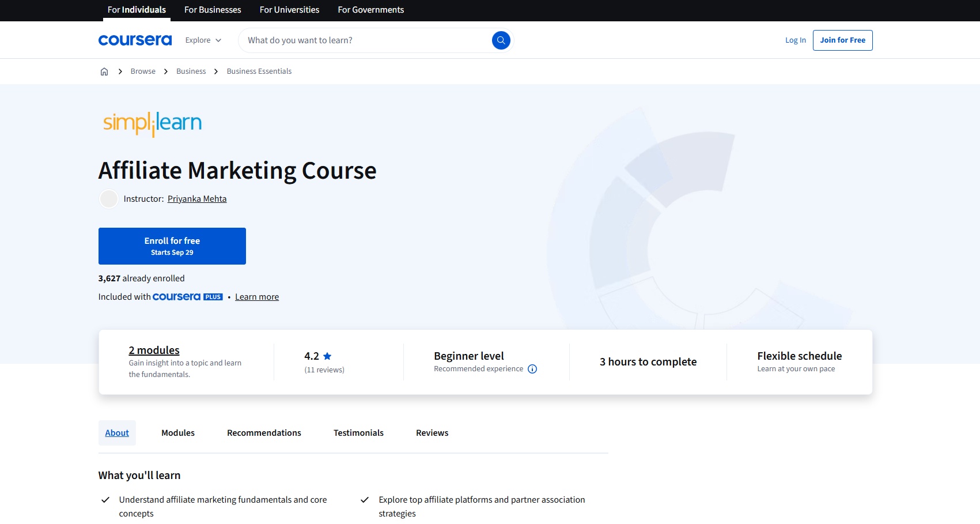Click 'Explore top affiliate platforms' item
The height and width of the screenshot is (524, 980).
point(482,507)
